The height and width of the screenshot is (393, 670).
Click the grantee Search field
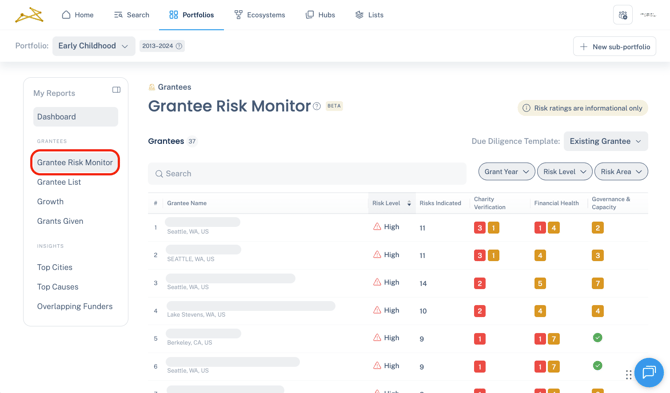click(307, 173)
